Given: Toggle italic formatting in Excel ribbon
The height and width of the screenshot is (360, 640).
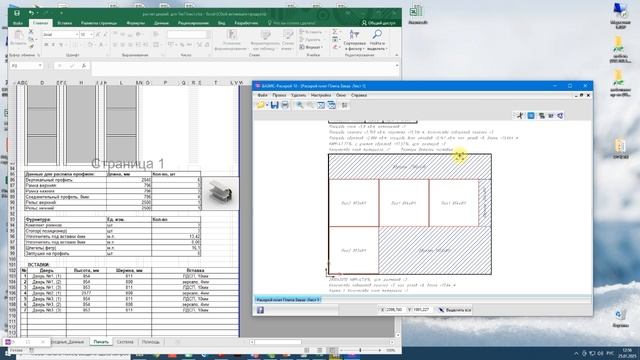Looking at the screenshot, I should coord(53,45).
